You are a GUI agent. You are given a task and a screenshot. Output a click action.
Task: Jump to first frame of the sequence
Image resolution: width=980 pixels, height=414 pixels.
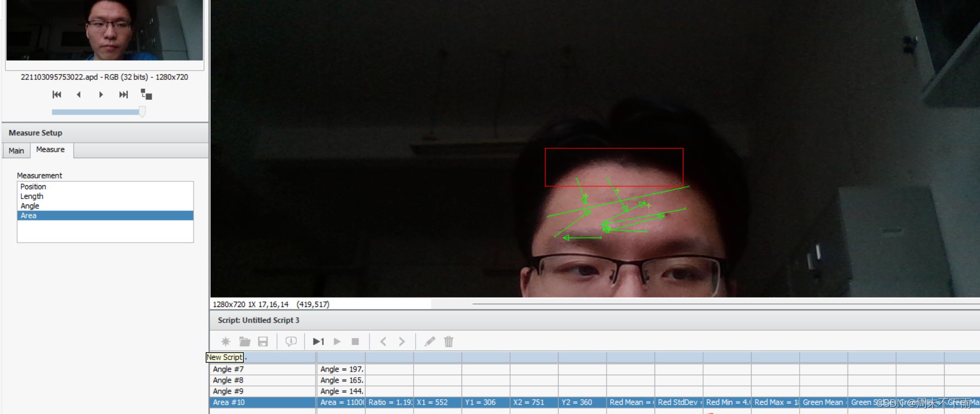pos(57,95)
